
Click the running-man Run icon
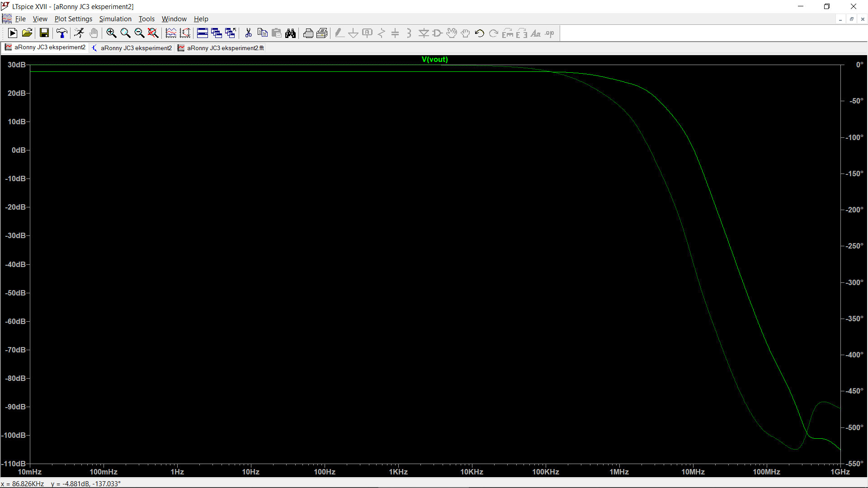click(x=79, y=33)
